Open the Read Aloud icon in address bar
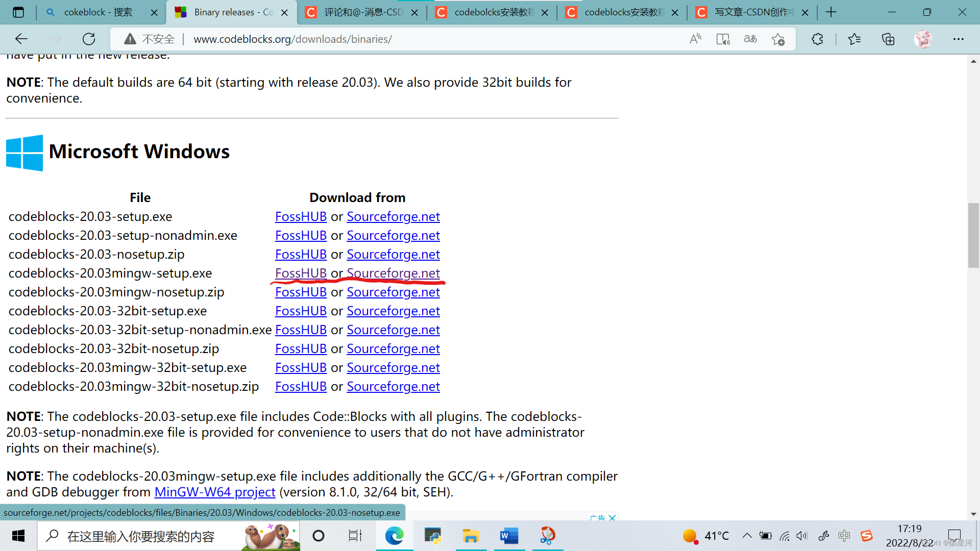 tap(695, 39)
